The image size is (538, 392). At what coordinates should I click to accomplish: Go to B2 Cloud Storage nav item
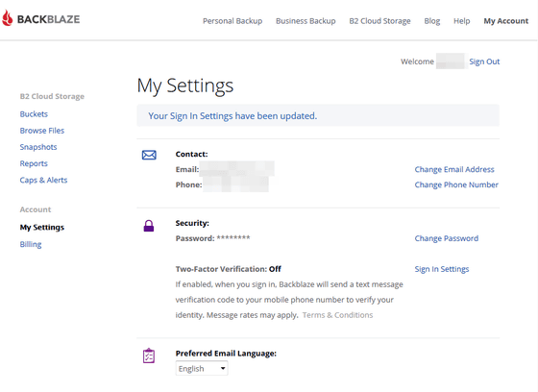click(x=379, y=21)
